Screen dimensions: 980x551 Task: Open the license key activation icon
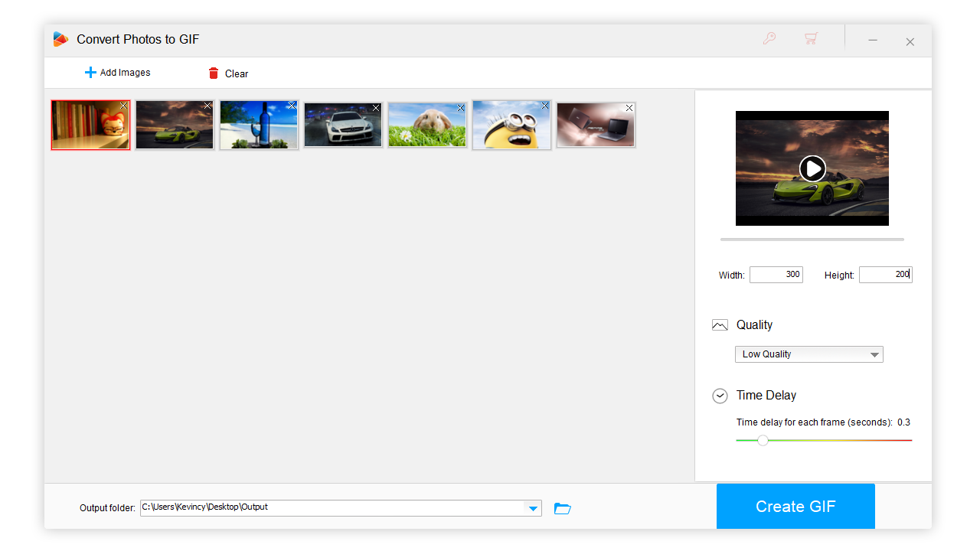coord(769,37)
